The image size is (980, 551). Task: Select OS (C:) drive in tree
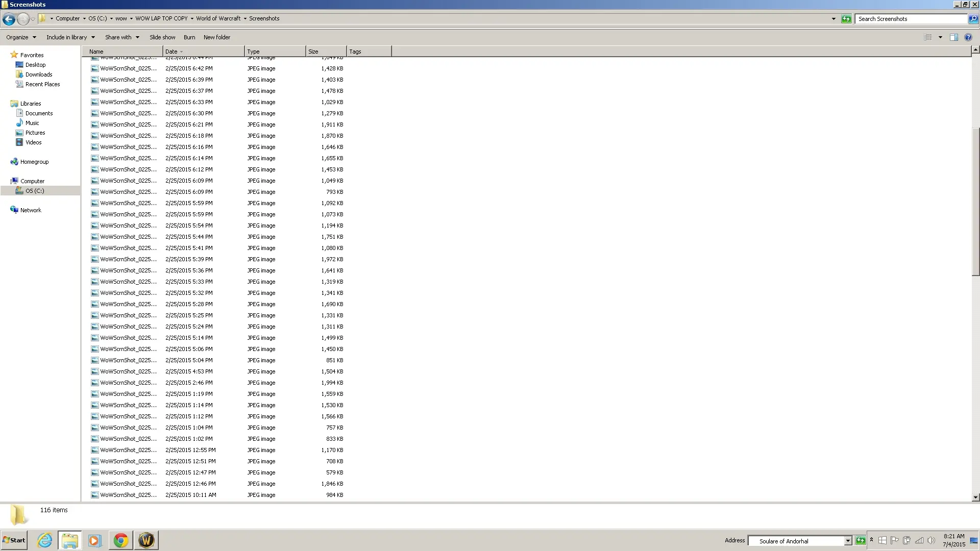(35, 191)
